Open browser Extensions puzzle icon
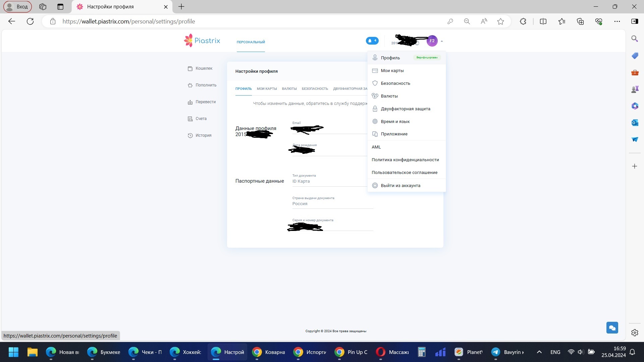The width and height of the screenshot is (644, 362). 523,21
